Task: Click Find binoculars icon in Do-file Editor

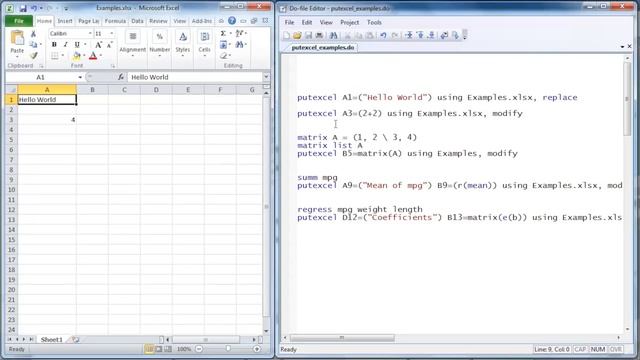Action: 333,36
